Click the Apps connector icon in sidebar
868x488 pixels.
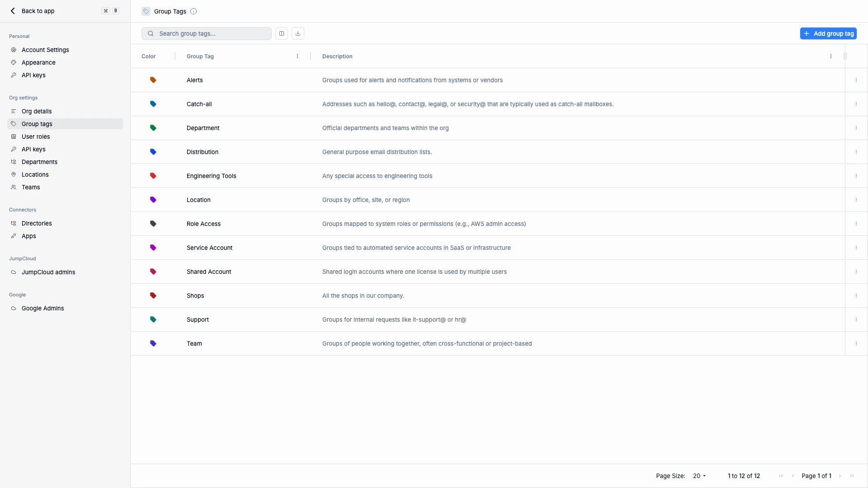pos(13,236)
